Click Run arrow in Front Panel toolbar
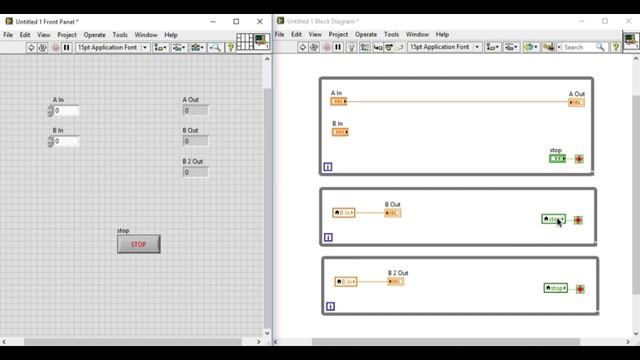This screenshot has width=640, height=360. pos(31,48)
